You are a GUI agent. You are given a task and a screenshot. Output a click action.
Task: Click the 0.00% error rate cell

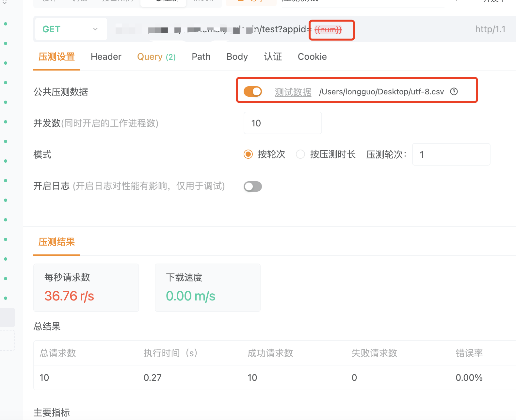(469, 378)
